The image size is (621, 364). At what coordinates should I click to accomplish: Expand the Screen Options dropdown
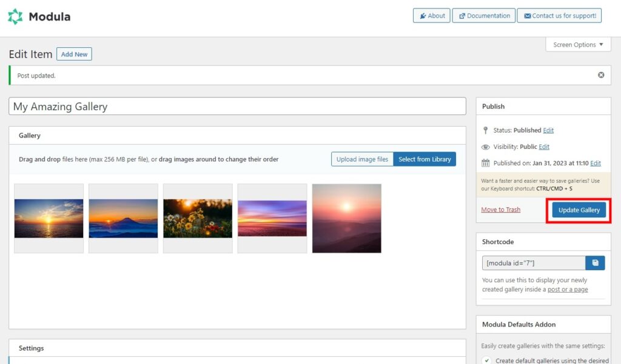tap(578, 45)
